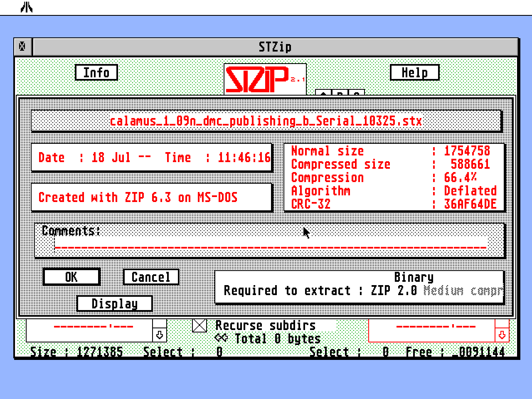This screenshot has width=532, height=399.
Task: Confirm the dialog with OK
Action: 71,277
